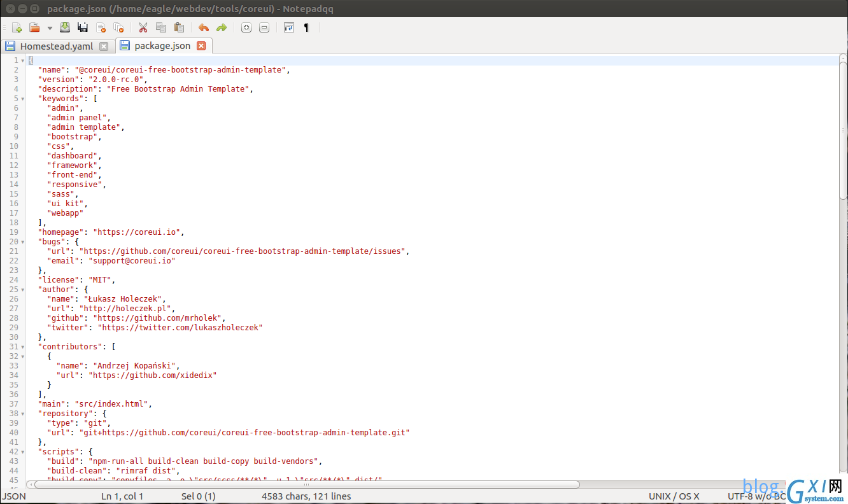
Task: Click the Close document toolbar icon
Action: (101, 27)
